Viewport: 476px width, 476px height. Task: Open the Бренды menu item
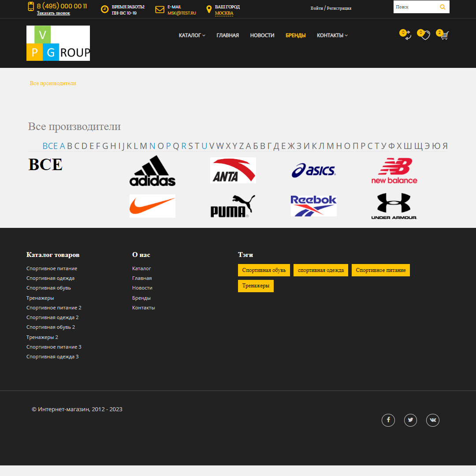(x=296, y=35)
